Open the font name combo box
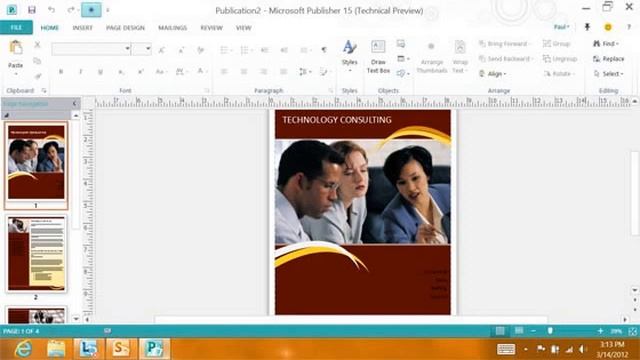Screen dimensions: 640x360 91,49
